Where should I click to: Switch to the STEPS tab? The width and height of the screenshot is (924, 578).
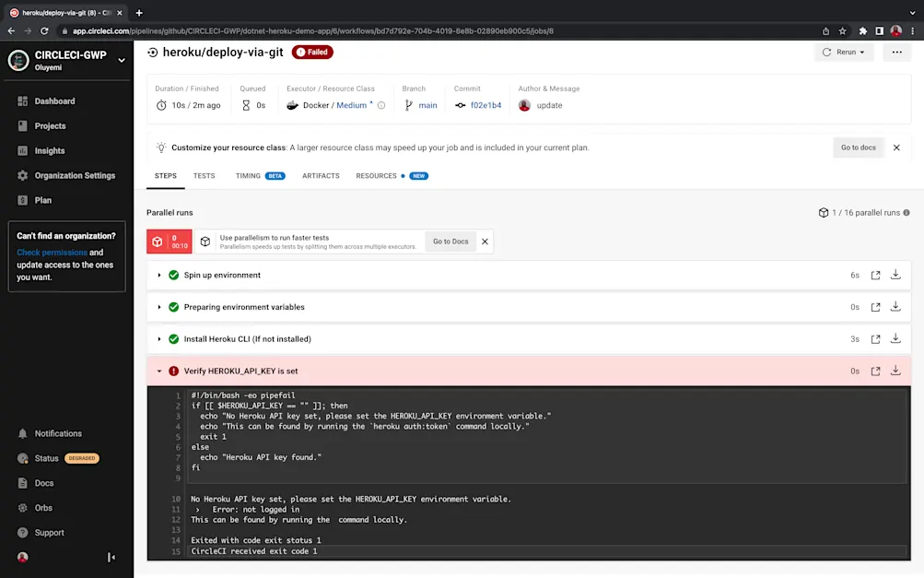pyautogui.click(x=166, y=176)
